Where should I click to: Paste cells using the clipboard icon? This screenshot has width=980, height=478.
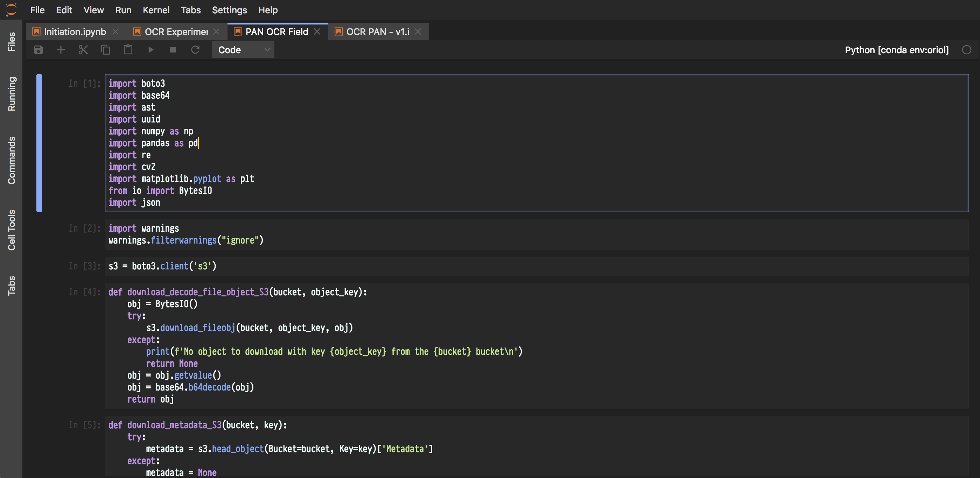pos(128,49)
